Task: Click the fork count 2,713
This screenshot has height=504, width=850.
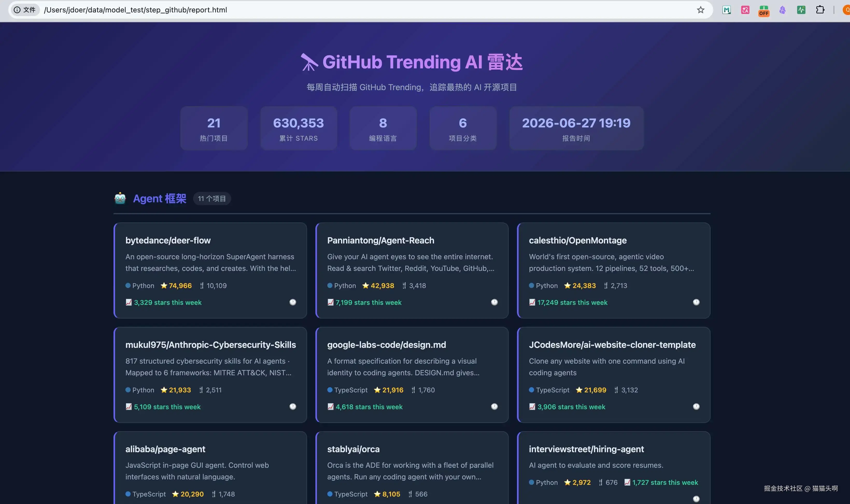Action: [619, 286]
